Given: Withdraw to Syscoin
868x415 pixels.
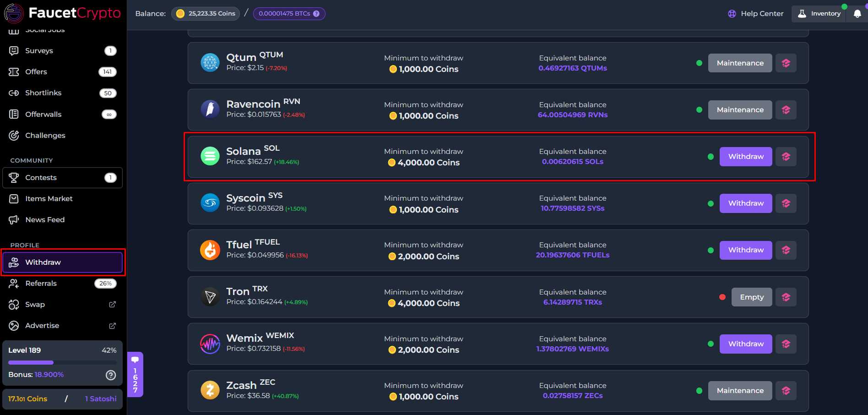Looking at the screenshot, I should 746,203.
